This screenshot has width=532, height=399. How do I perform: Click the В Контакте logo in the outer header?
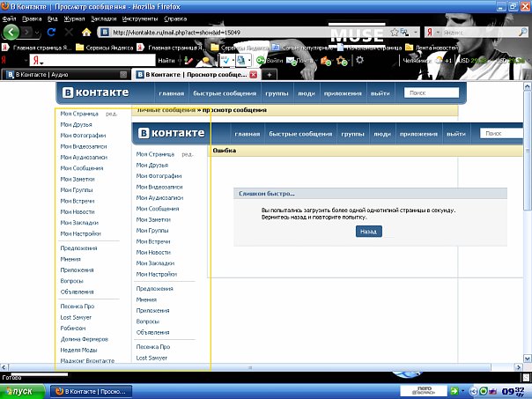pos(96,92)
